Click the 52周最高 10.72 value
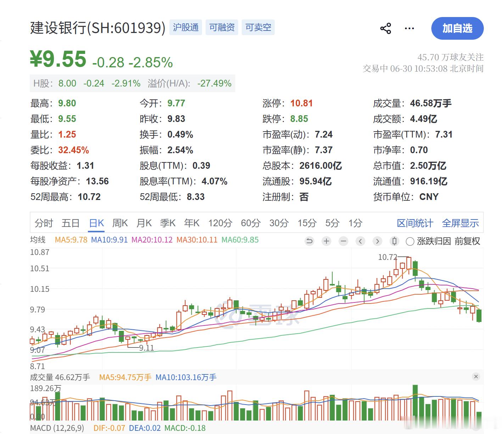This screenshot has width=504, height=434. point(89,197)
